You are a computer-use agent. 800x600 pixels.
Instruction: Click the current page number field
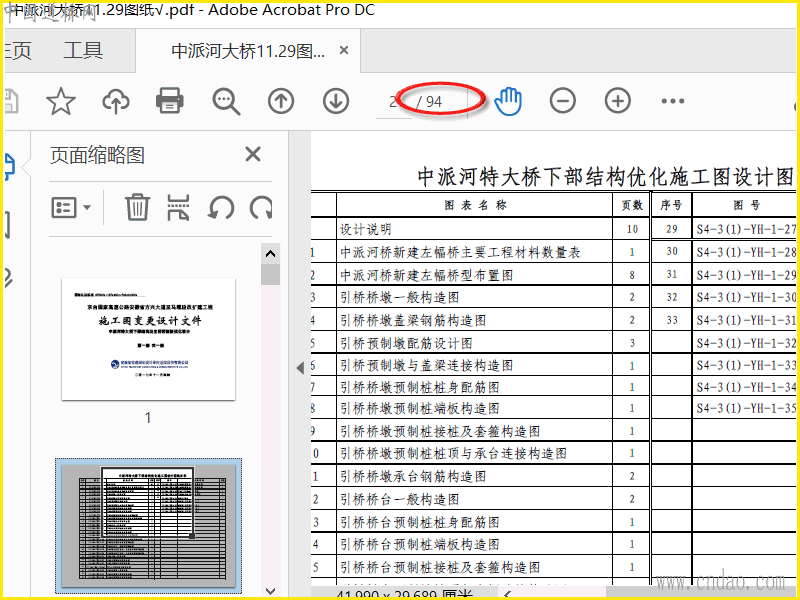(393, 102)
